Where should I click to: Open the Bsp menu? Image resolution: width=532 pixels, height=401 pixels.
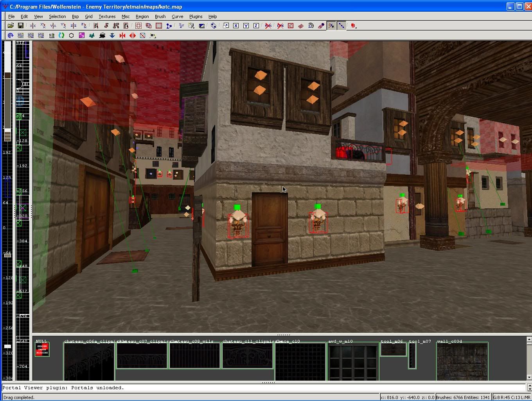tap(75, 16)
